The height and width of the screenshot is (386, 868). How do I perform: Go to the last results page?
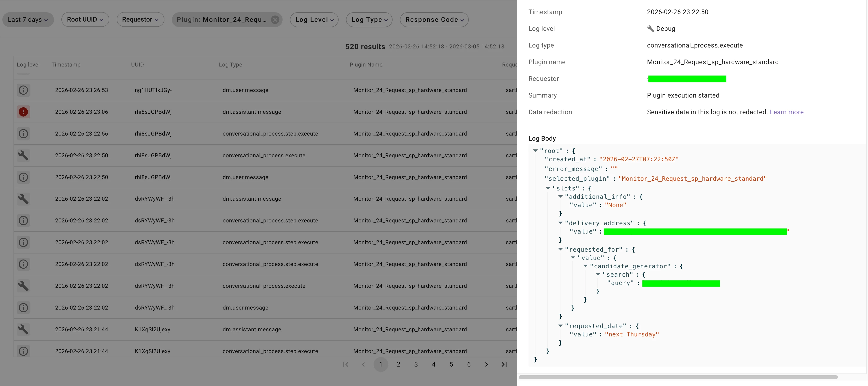tap(504, 364)
